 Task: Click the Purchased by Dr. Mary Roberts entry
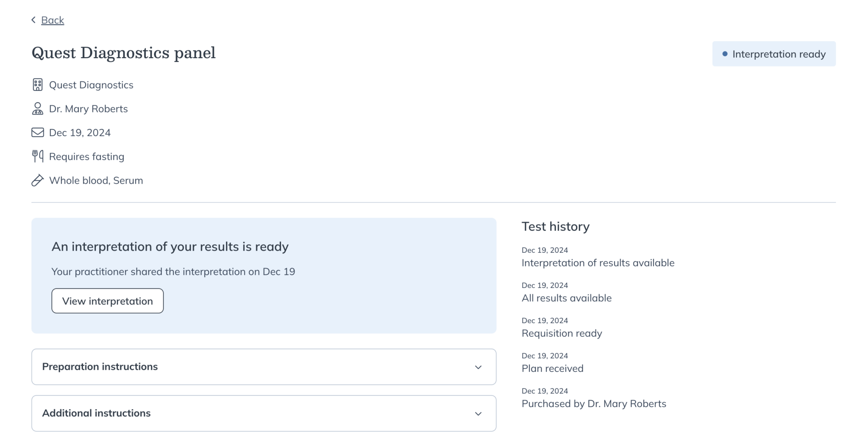click(x=594, y=404)
